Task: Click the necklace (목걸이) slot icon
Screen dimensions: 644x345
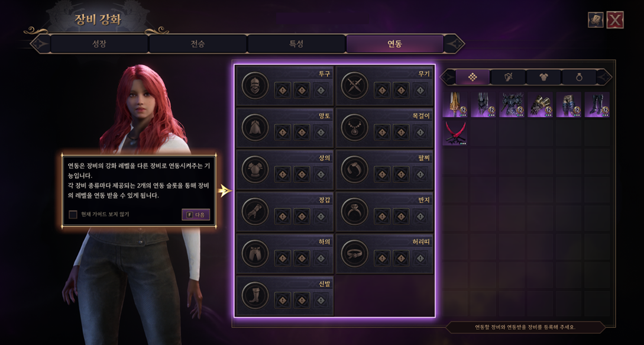Action: [354, 127]
